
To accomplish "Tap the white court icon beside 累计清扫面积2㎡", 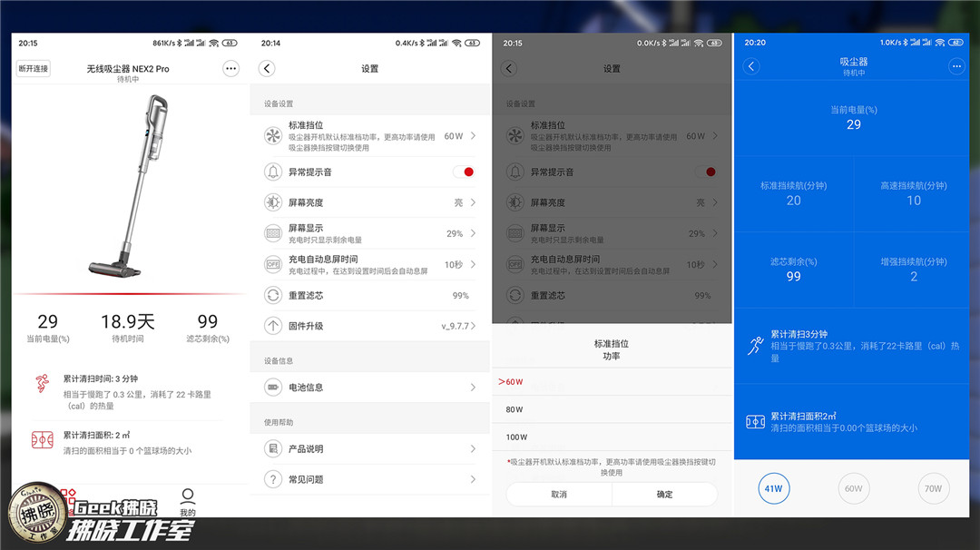I will [x=755, y=422].
